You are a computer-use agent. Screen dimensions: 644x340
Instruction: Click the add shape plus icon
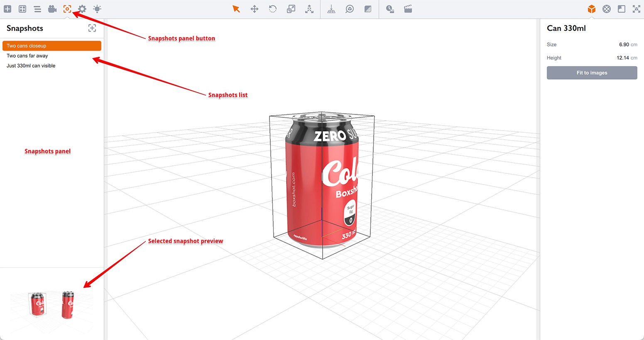click(7, 9)
